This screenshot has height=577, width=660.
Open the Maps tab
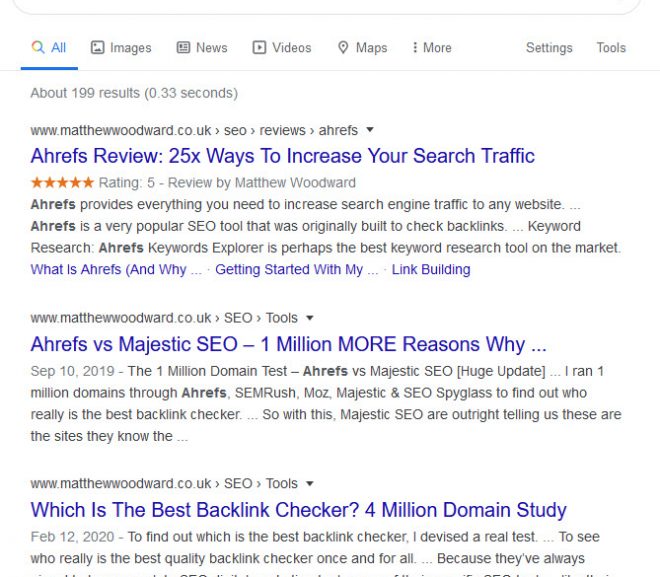[x=362, y=48]
